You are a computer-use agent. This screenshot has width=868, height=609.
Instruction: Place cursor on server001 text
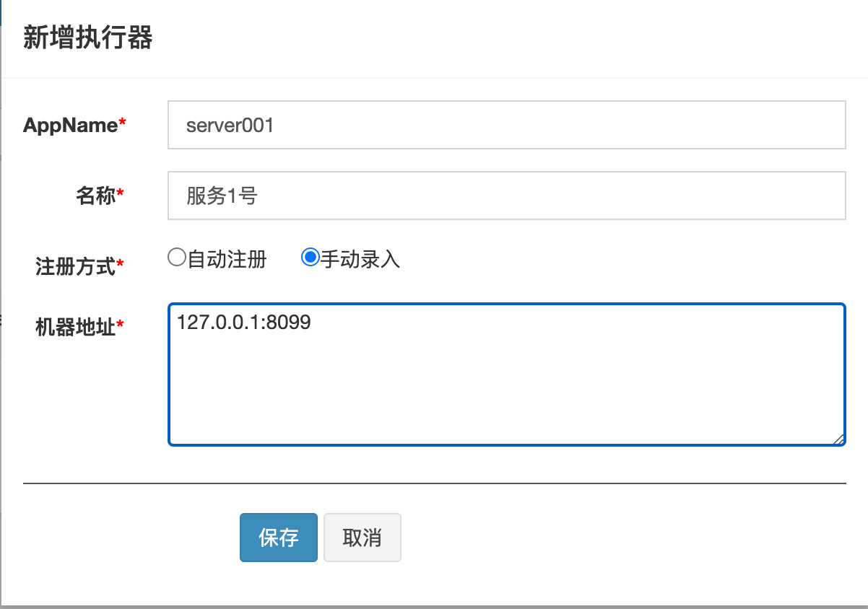click(230, 125)
